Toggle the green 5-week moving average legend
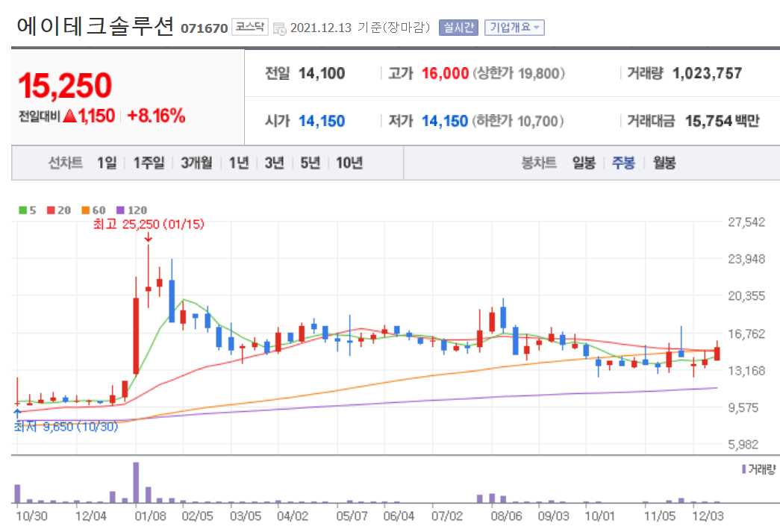Viewport: 780px width, 532px height. pyautogui.click(x=25, y=210)
